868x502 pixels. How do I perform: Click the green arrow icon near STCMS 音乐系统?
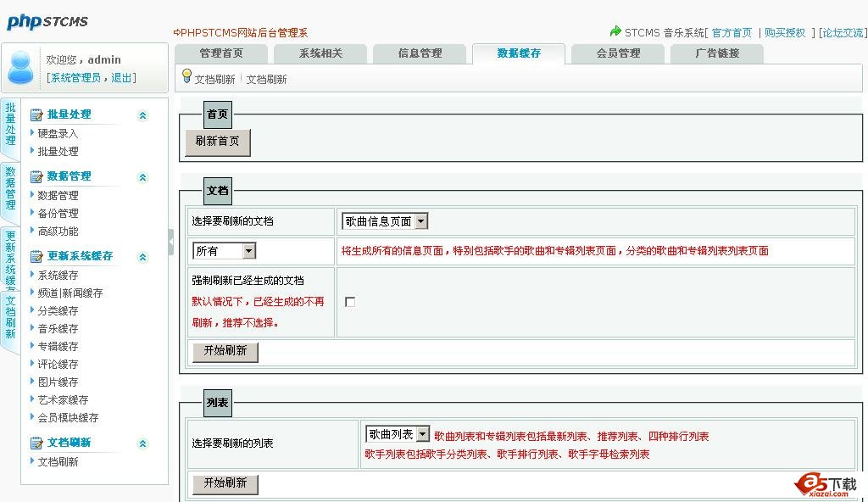tap(615, 31)
